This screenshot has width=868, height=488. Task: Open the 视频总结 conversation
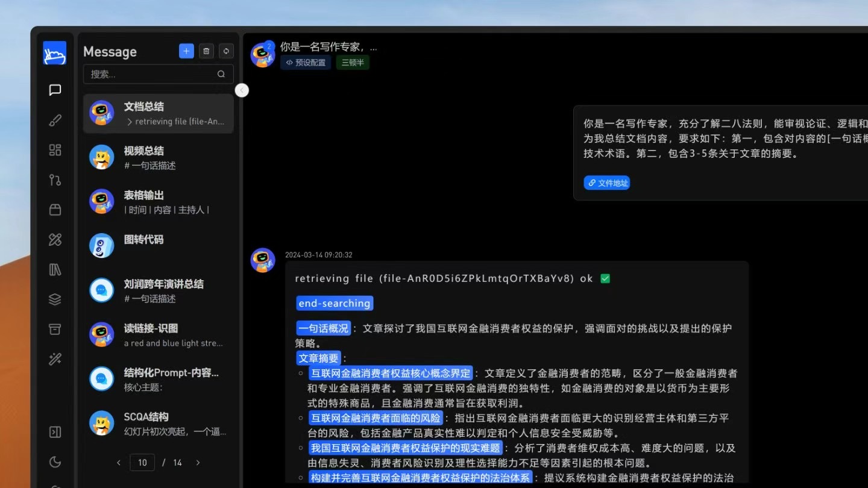coord(158,158)
